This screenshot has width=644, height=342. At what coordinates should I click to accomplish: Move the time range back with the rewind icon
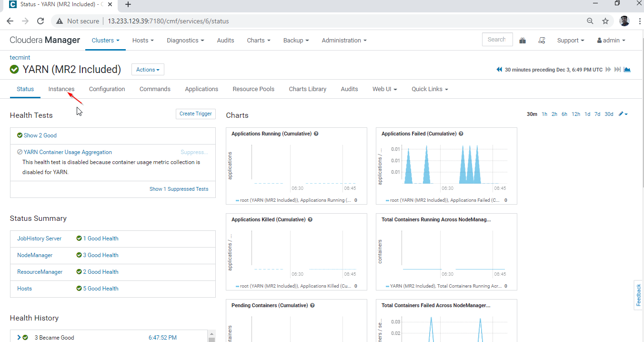click(x=499, y=70)
